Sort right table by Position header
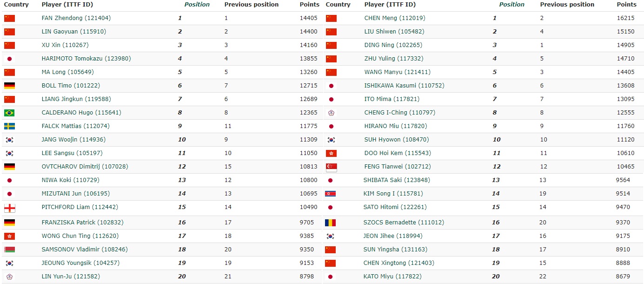This screenshot has height=284, width=644. pyautogui.click(x=511, y=5)
